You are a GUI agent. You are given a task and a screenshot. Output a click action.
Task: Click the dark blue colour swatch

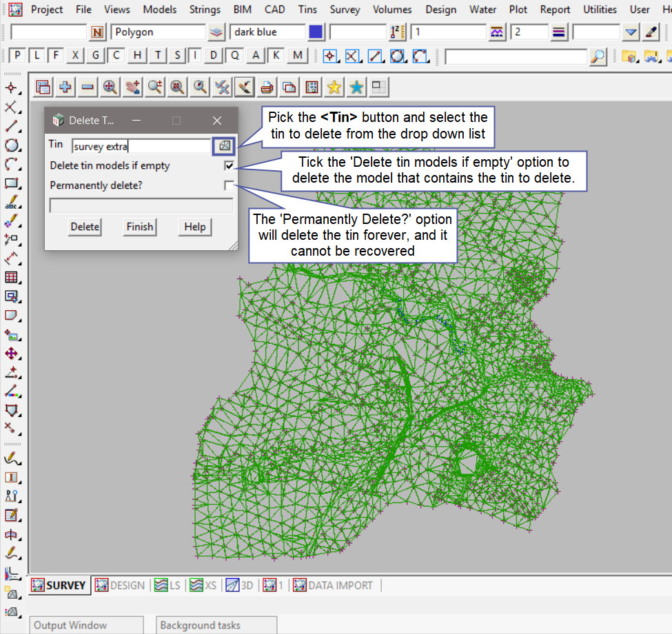316,32
